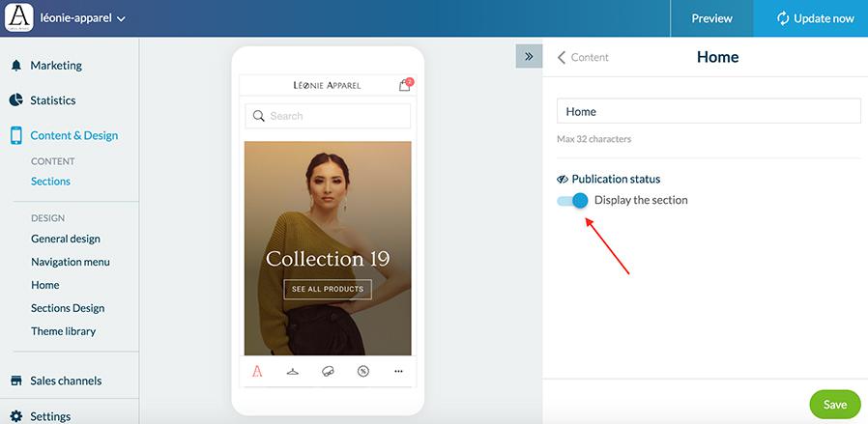Click the Statistics pie chart icon
868x424 pixels.
[x=15, y=100]
